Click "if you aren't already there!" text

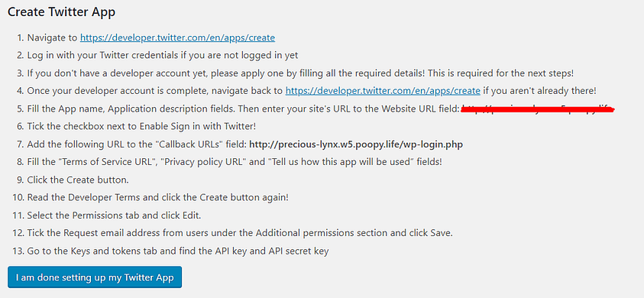coord(539,91)
